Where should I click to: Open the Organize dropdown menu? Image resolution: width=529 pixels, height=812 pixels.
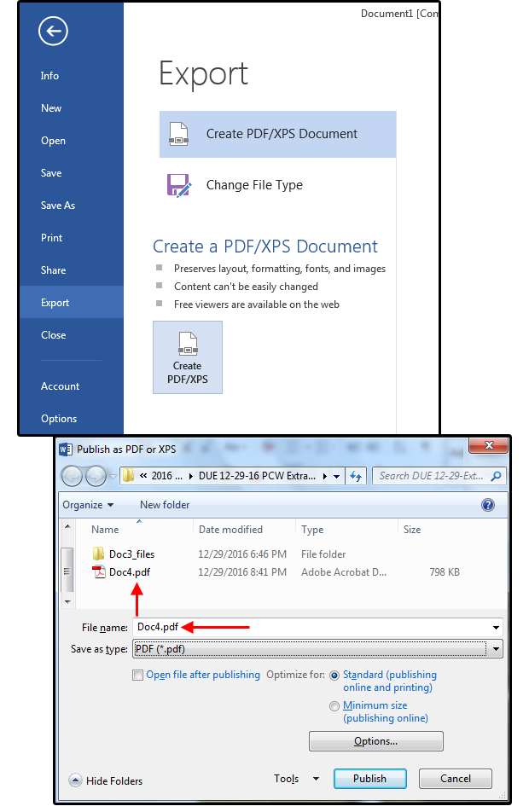88,505
